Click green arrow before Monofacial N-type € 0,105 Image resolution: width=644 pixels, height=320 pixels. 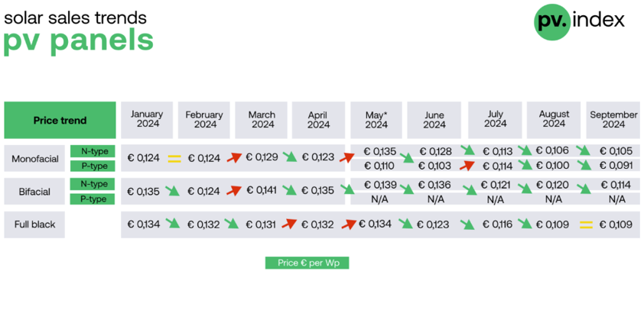click(584, 150)
